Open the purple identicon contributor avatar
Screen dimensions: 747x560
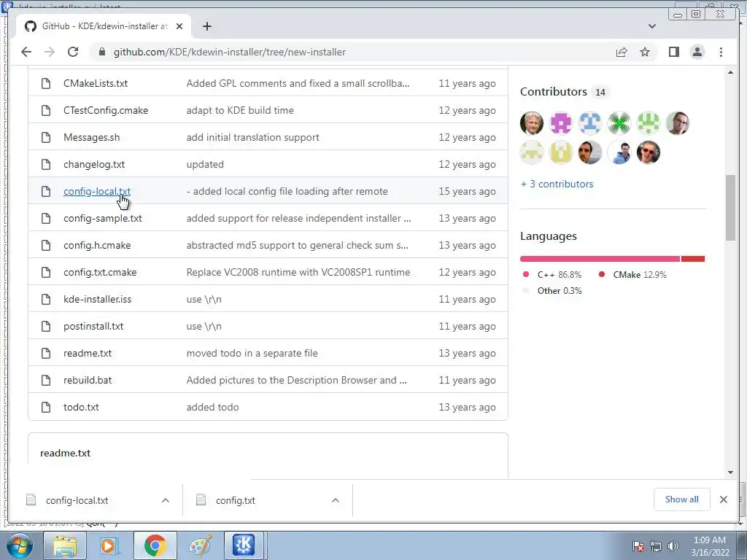pyautogui.click(x=561, y=123)
